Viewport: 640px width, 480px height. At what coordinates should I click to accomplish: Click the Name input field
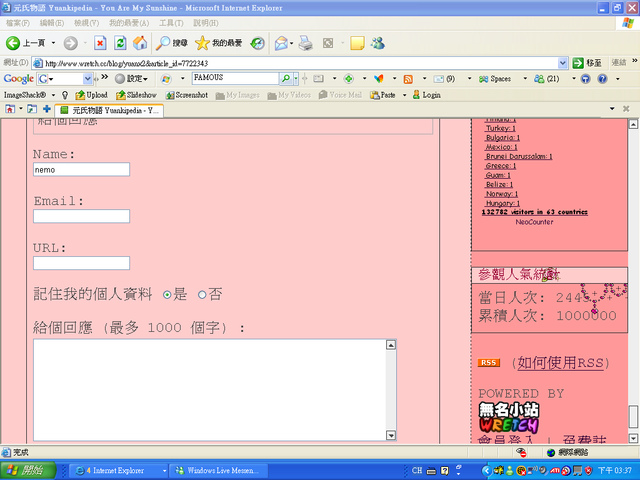pos(81,169)
